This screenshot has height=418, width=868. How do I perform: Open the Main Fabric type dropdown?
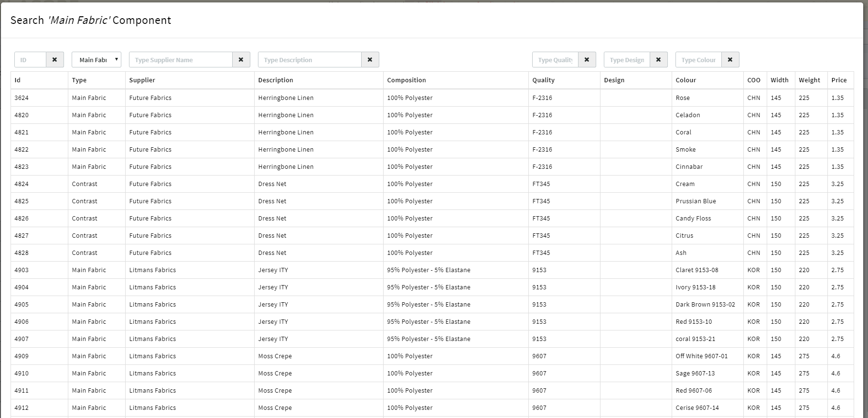tap(96, 60)
